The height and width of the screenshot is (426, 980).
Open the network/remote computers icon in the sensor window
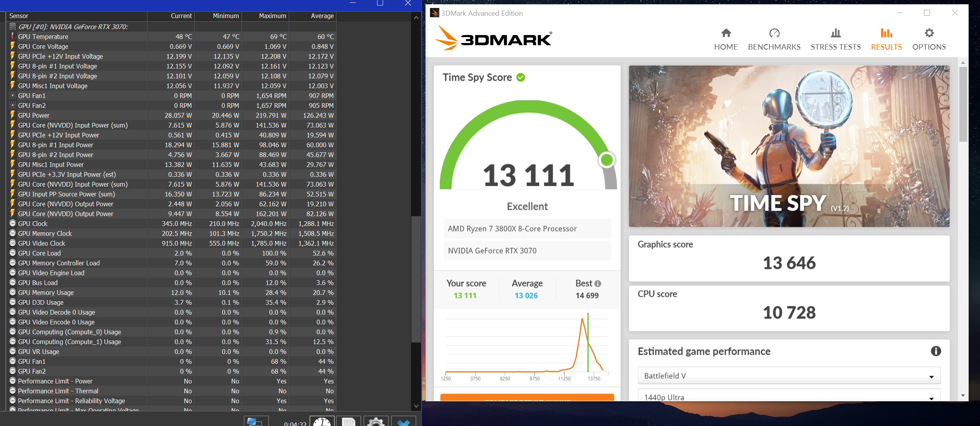click(x=256, y=421)
